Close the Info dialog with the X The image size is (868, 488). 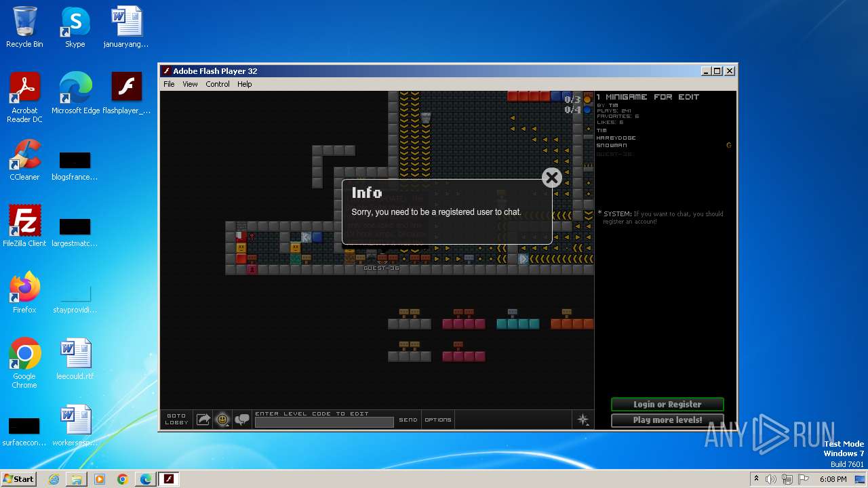[x=552, y=178]
